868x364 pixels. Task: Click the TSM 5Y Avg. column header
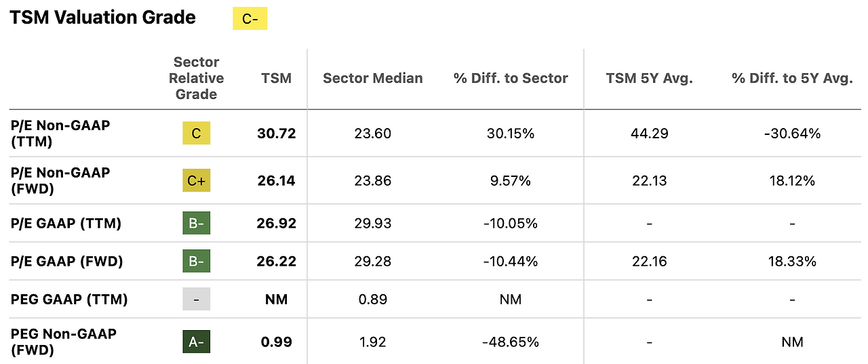[649, 78]
